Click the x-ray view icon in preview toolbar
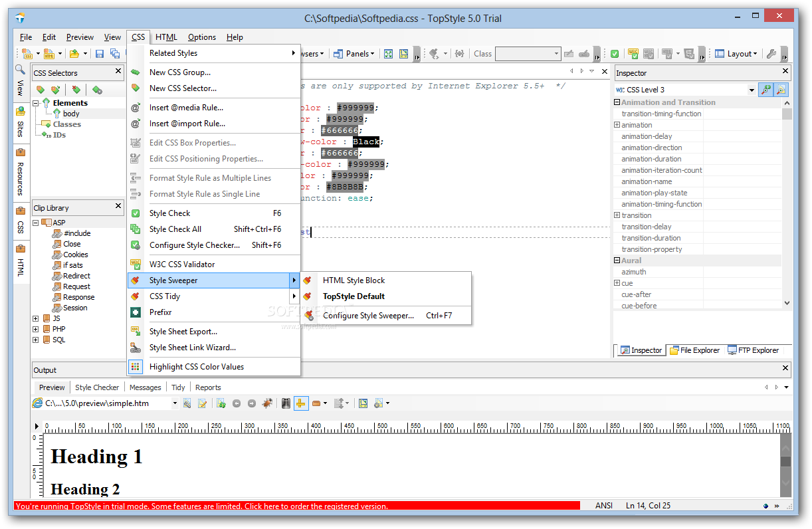 pyautogui.click(x=286, y=403)
